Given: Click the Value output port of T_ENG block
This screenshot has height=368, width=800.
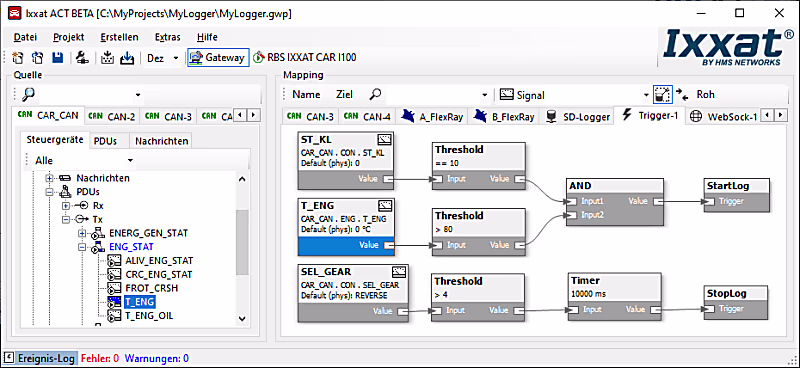Looking at the screenshot, I should (388, 245).
